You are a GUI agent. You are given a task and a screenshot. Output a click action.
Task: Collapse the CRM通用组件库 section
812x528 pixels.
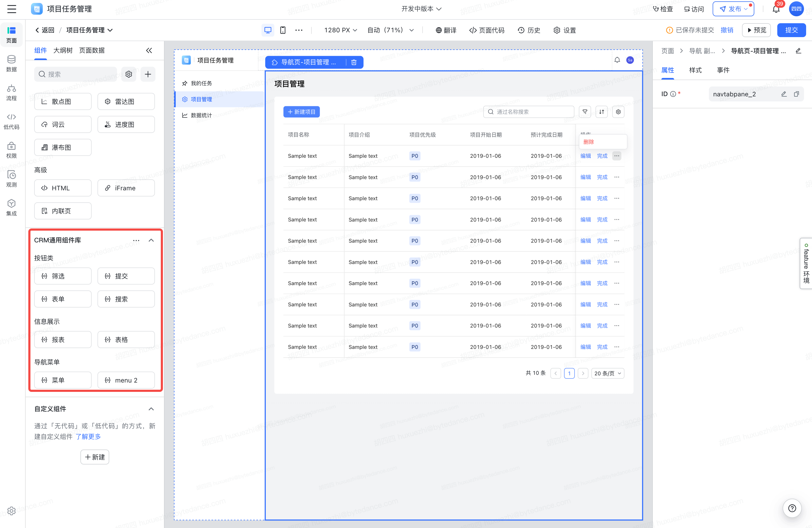[151, 240]
